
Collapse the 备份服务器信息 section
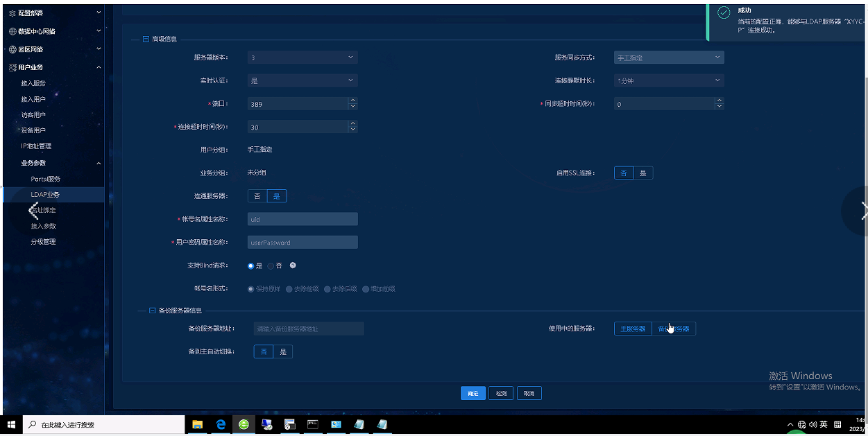coord(153,311)
